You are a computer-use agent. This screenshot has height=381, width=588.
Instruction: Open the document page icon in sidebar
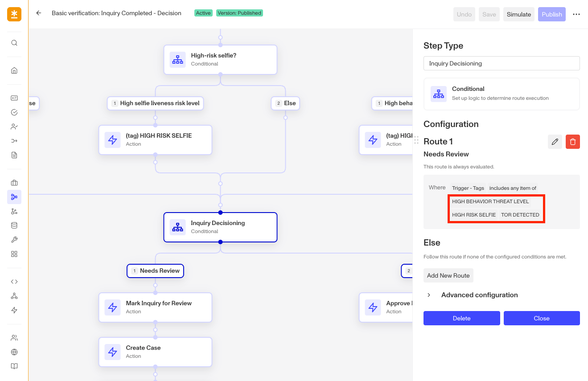[x=14, y=155]
